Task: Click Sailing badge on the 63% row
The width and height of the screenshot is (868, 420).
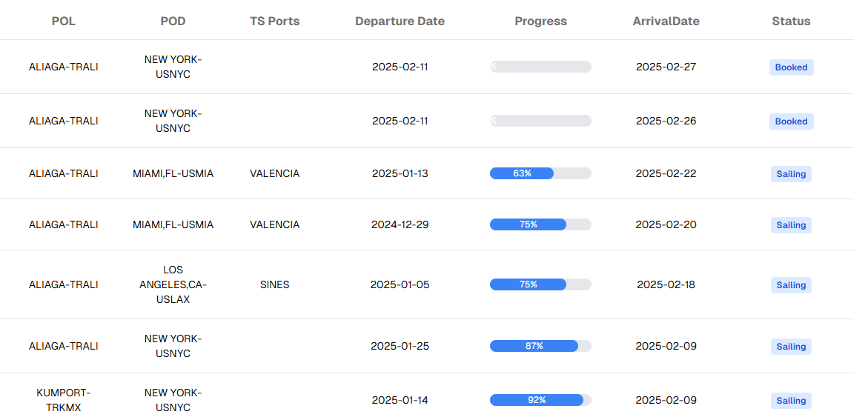Action: pos(791,174)
